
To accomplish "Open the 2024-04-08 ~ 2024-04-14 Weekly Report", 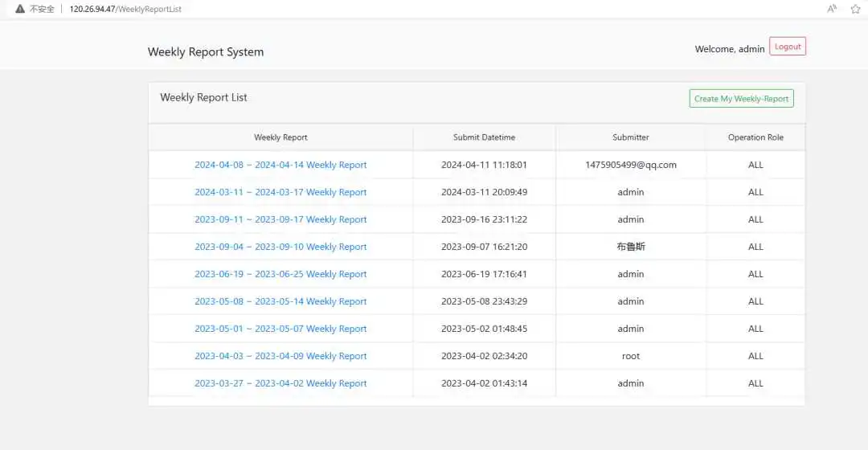I will click(280, 165).
